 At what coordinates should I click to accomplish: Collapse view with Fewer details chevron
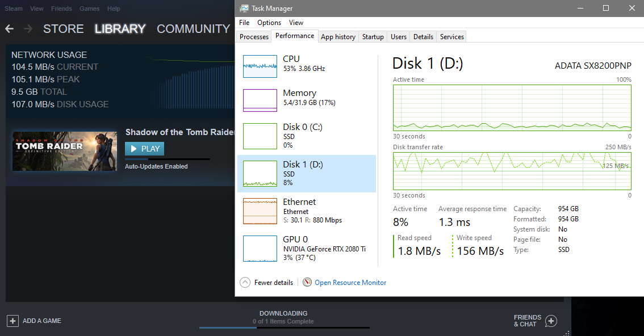point(245,282)
